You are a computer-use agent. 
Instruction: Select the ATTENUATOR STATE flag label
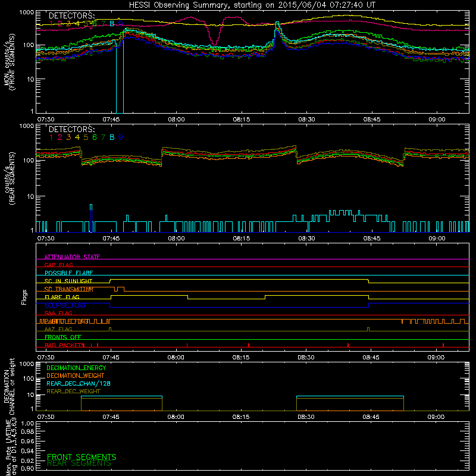point(72,257)
